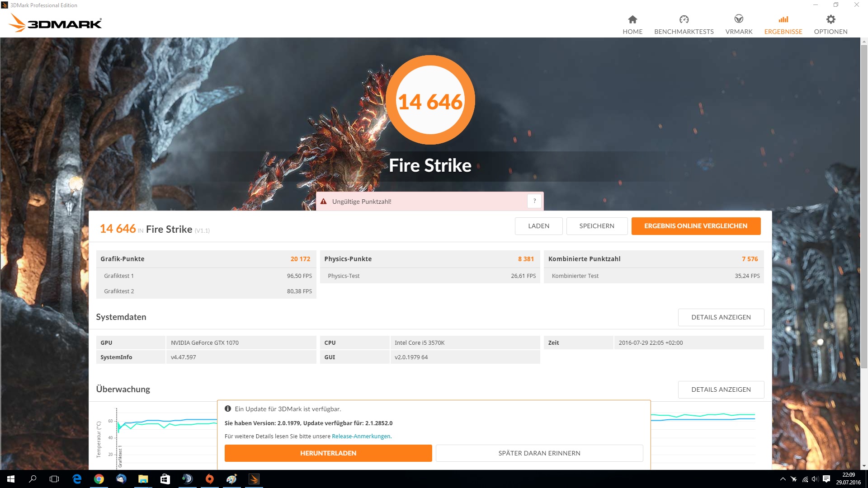Screen dimensions: 868x488
Task: Click the Laden button
Action: 538,226
